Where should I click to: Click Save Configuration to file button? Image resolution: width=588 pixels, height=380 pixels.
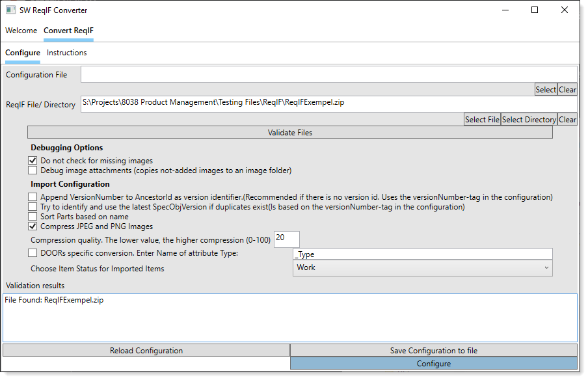pos(433,350)
